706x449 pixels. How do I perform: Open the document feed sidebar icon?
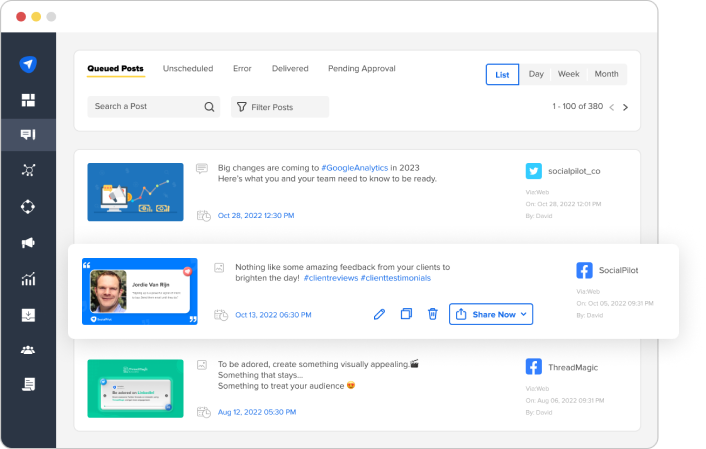(28, 384)
